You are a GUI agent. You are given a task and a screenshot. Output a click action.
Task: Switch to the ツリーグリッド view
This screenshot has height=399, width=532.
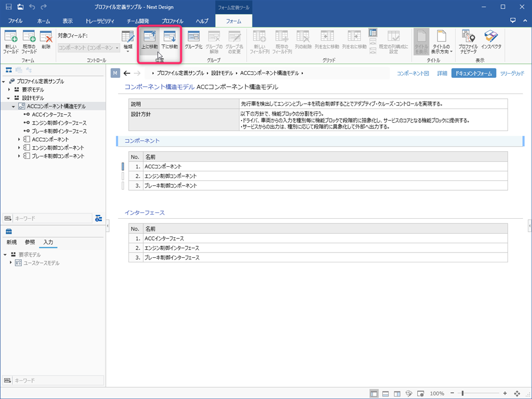[x=512, y=74]
